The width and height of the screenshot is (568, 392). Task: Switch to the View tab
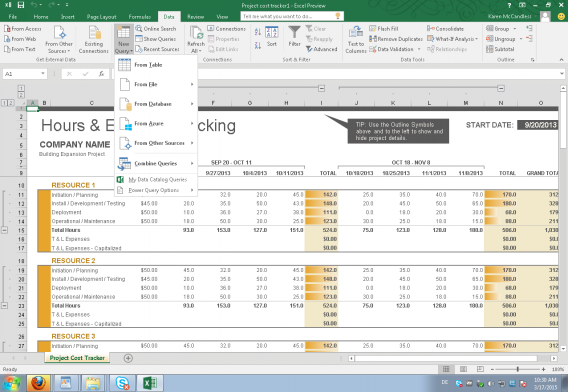click(222, 17)
